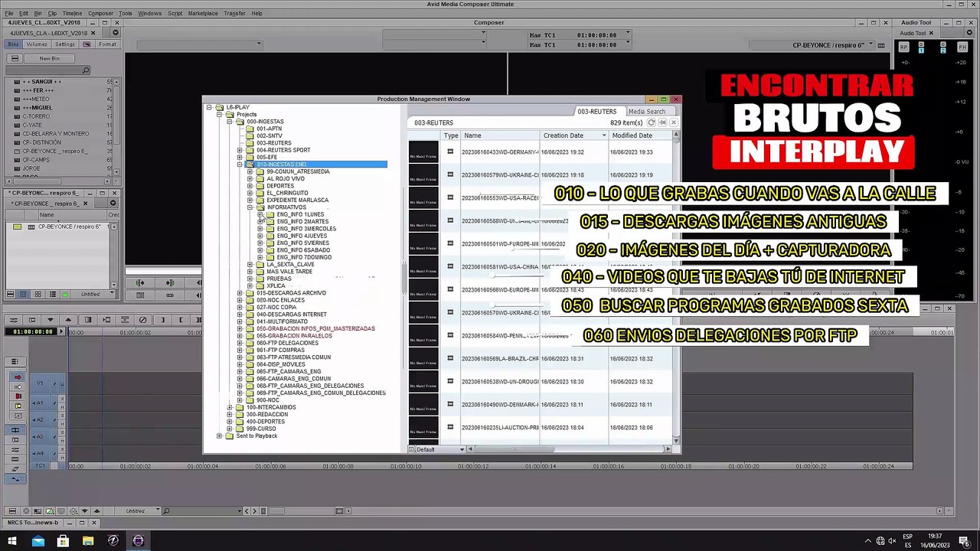Image resolution: width=980 pixels, height=551 pixels.
Task: Click the clip color swatch beside CP-BEYONCE sequence
Action: (x=18, y=227)
